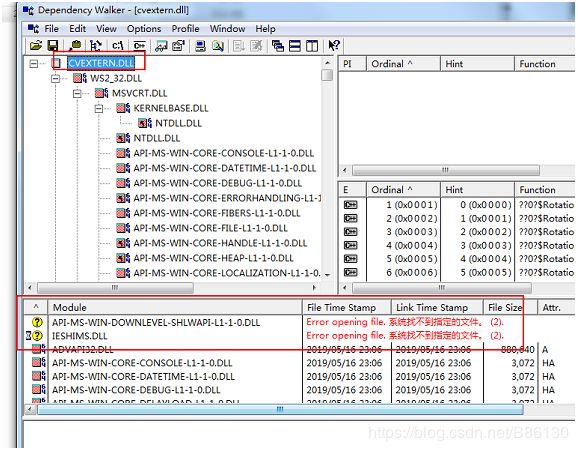Sort by File Size column header

point(510,307)
